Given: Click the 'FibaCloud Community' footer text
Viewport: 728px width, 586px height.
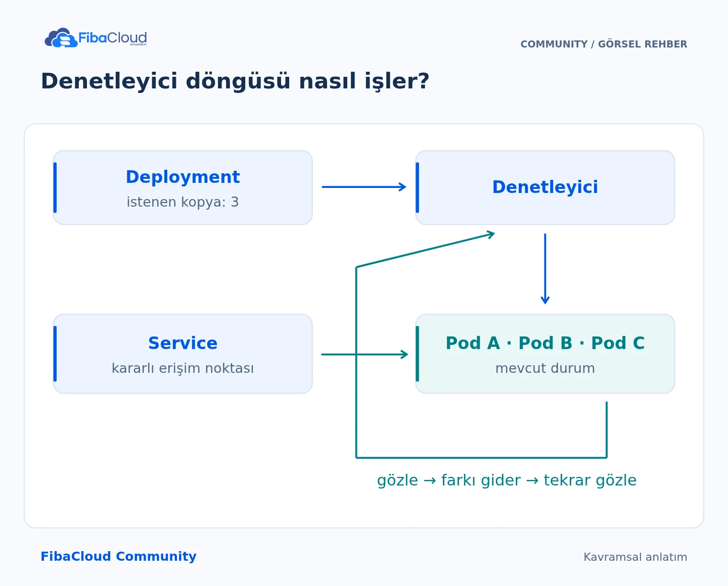Looking at the screenshot, I should [x=118, y=556].
